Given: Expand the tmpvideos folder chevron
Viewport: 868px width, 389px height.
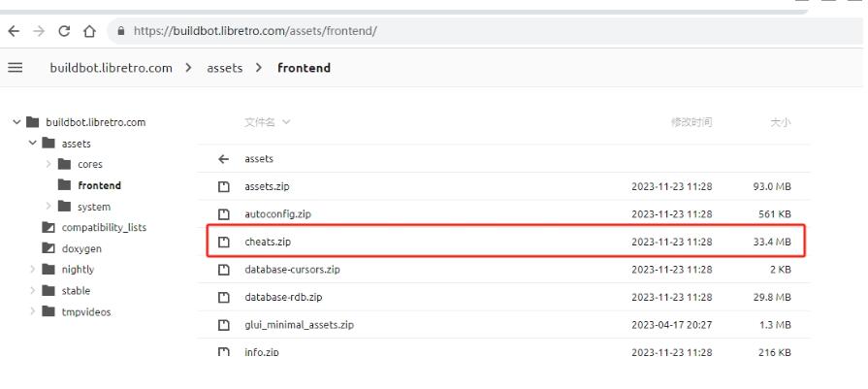Looking at the screenshot, I should (33, 311).
